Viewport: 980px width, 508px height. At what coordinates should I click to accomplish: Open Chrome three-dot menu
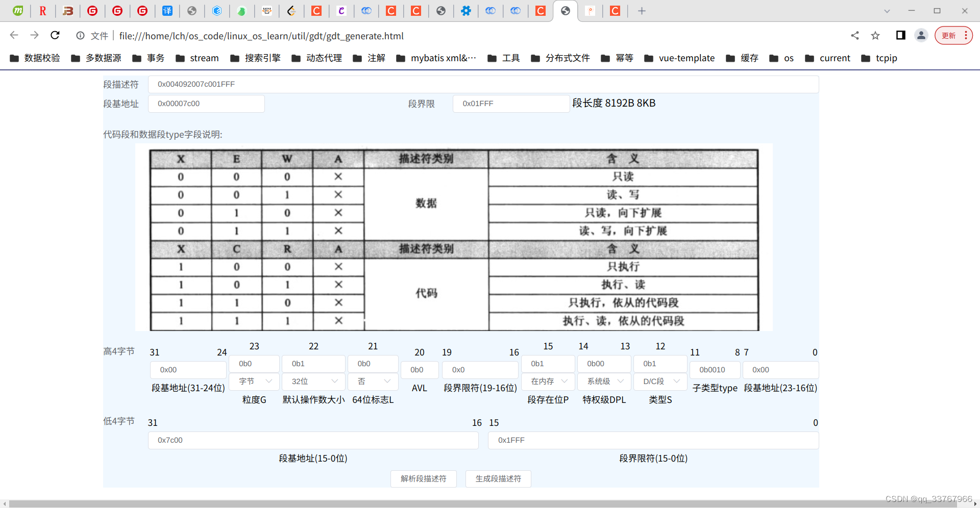[966, 35]
